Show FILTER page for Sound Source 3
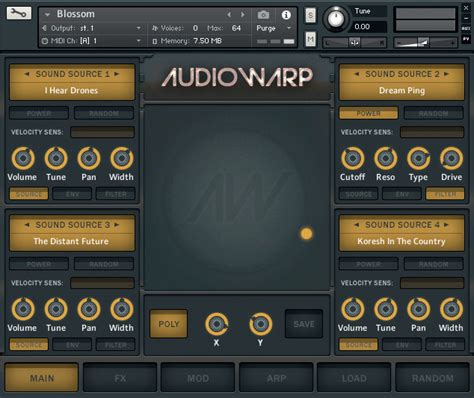Image resolution: width=474 pixels, height=398 pixels. coord(116,345)
